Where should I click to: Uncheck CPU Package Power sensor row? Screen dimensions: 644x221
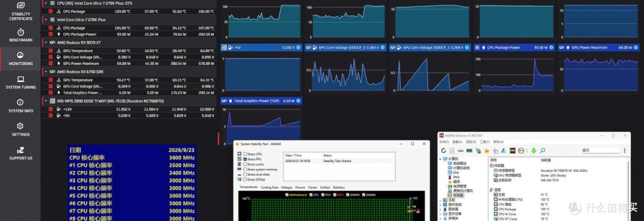point(51,34)
